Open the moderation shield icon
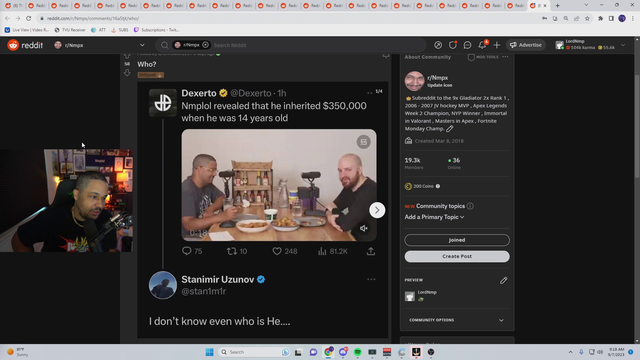Viewport: 640px width, 360px height. click(x=452, y=45)
